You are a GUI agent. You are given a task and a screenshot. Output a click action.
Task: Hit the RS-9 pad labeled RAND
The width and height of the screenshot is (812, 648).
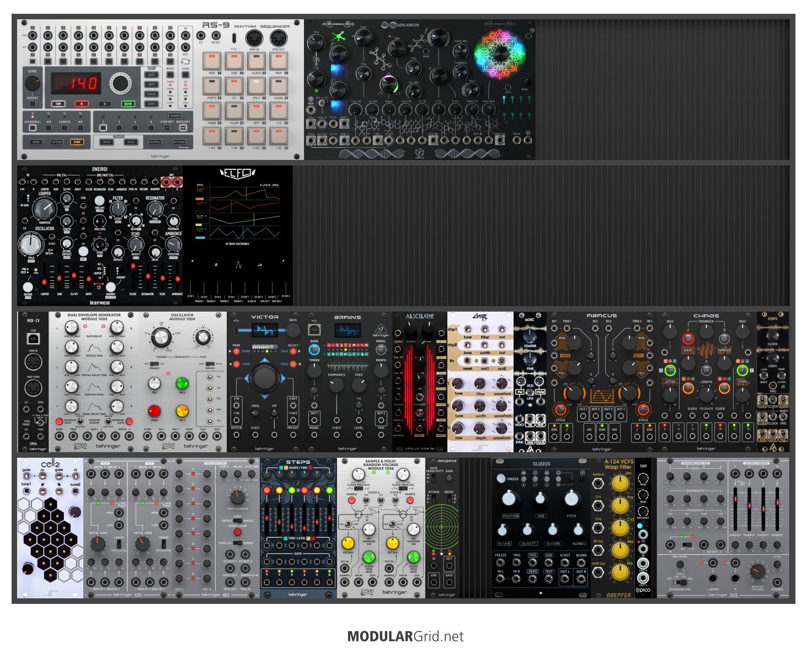(279, 86)
